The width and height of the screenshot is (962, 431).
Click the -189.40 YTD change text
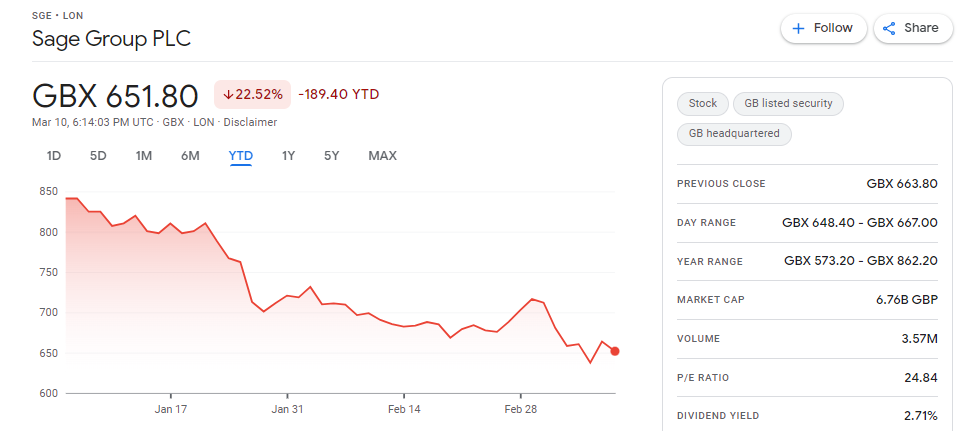339,94
